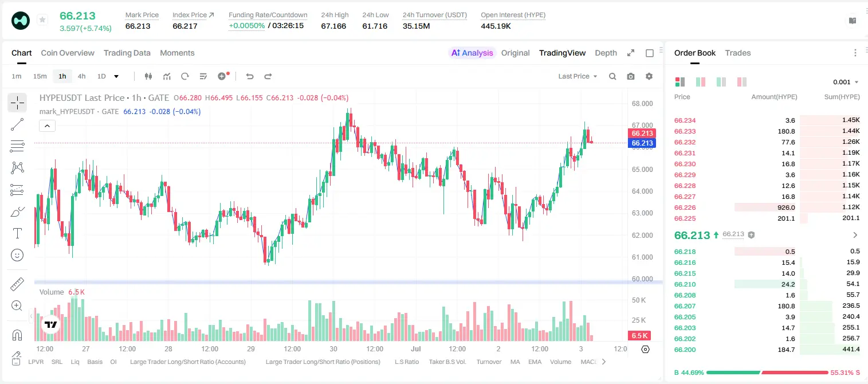The width and height of the screenshot is (868, 384).
Task: Change order book precision 0.001 dropdown
Action: pos(846,82)
